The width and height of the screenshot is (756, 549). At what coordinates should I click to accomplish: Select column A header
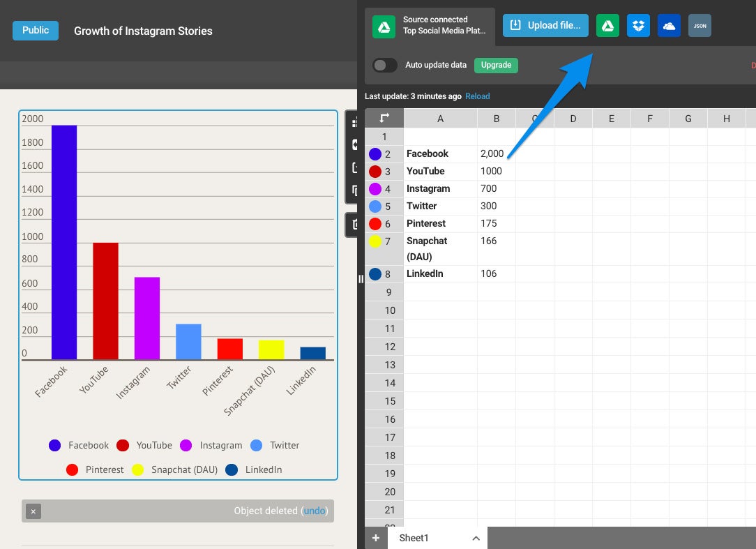[440, 118]
